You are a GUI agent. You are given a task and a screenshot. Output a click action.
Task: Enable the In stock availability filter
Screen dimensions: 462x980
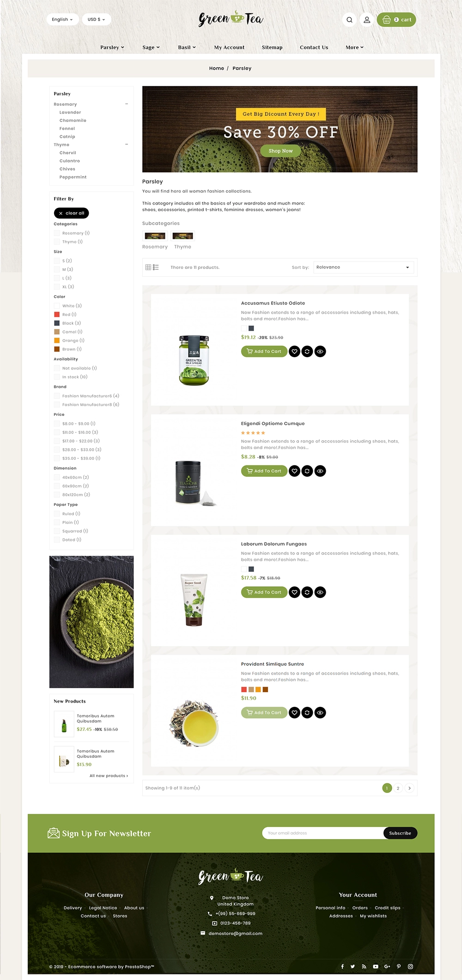[57, 377]
